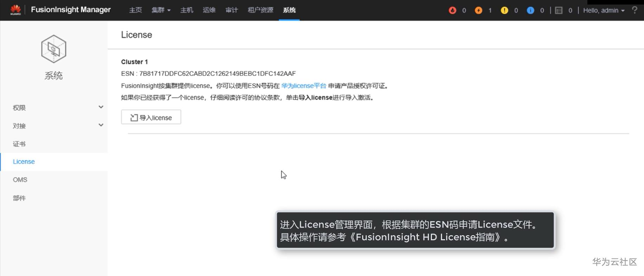The image size is (644, 276).
Task: Click the major alarm count 1
Action: click(490, 11)
